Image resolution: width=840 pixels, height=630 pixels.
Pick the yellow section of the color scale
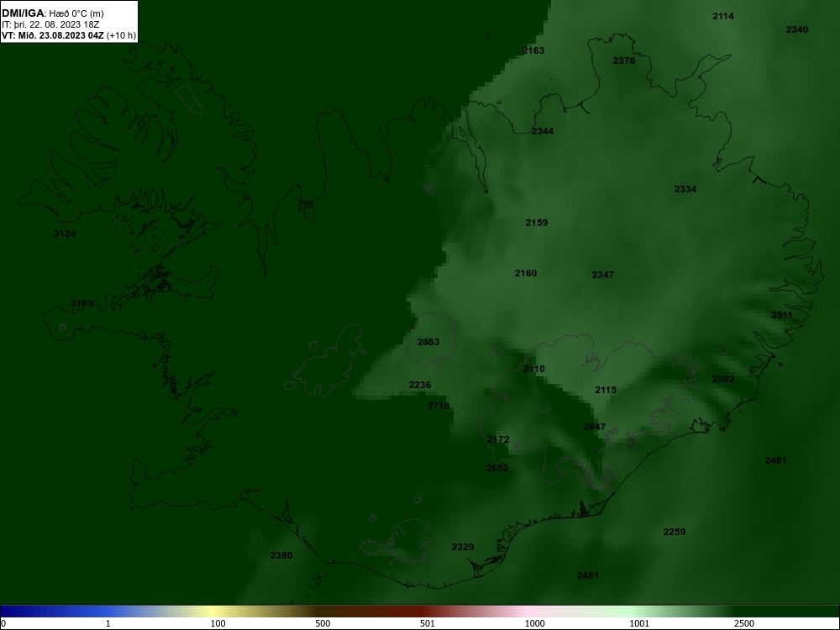[214, 612]
